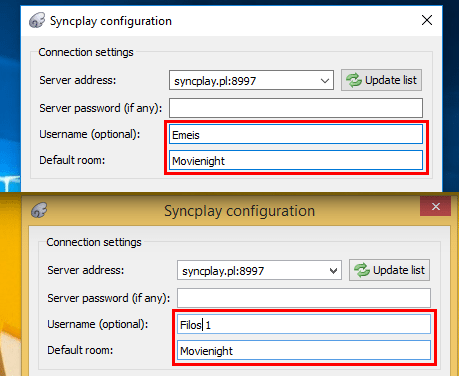Viewport: 459px width, 376px height.
Task: Click 'Server password (if any):' label in lower window
Action: click(x=108, y=298)
